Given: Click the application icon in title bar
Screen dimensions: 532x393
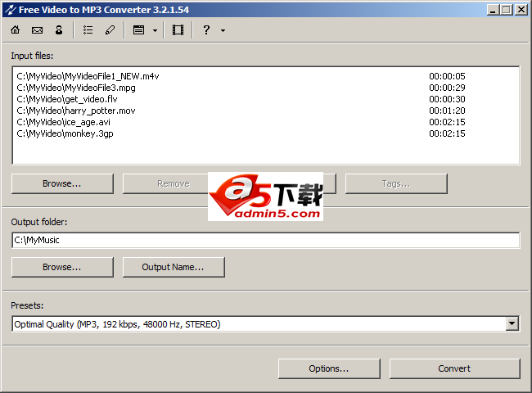Looking at the screenshot, I should pos(11,10).
